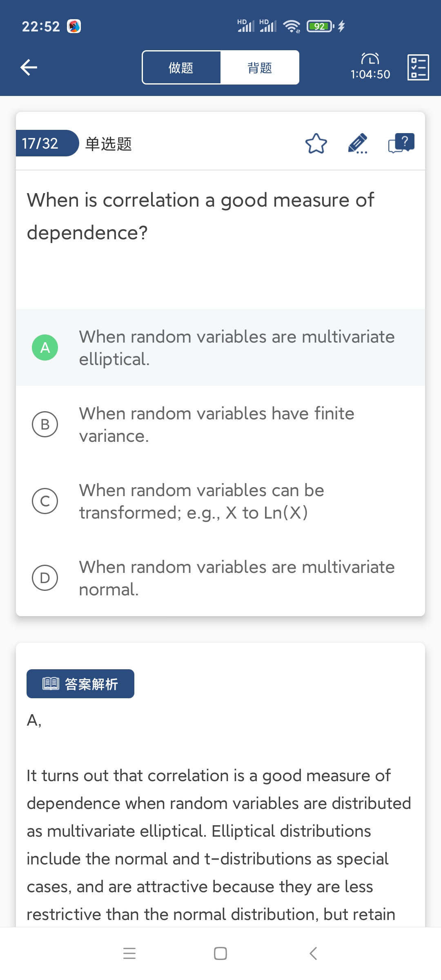Viewport: 441px width, 980px height.
Task: Tap the back arrow in header
Action: (29, 67)
